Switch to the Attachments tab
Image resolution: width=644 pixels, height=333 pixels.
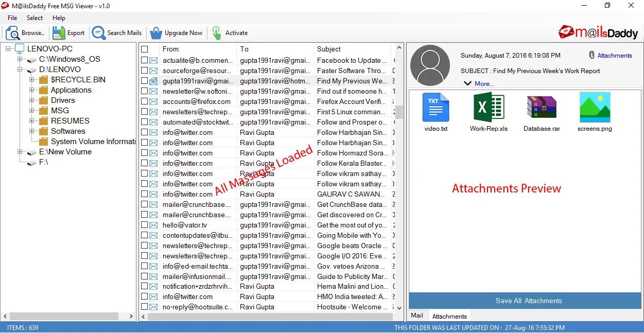(449, 316)
